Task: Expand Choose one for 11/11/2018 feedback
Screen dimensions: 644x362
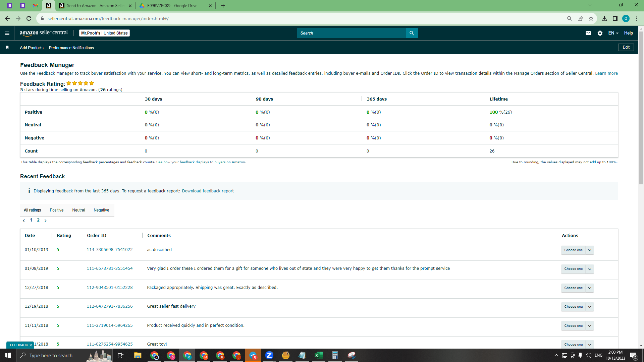Action: pos(577,326)
